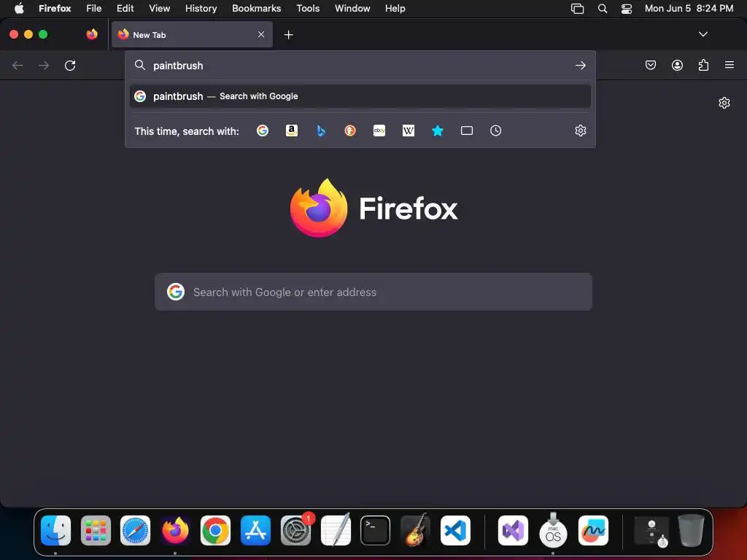This screenshot has height=560, width=747.
Task: Open Control Center in the menu bar
Action: coord(627,8)
